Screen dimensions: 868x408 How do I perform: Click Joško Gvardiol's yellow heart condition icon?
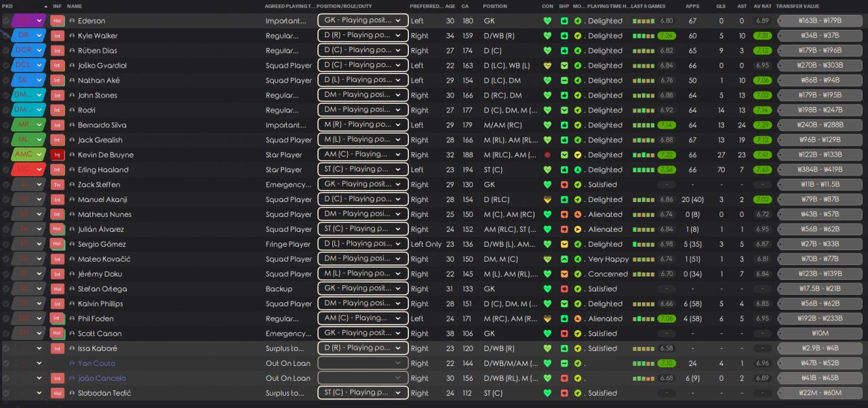(548, 66)
